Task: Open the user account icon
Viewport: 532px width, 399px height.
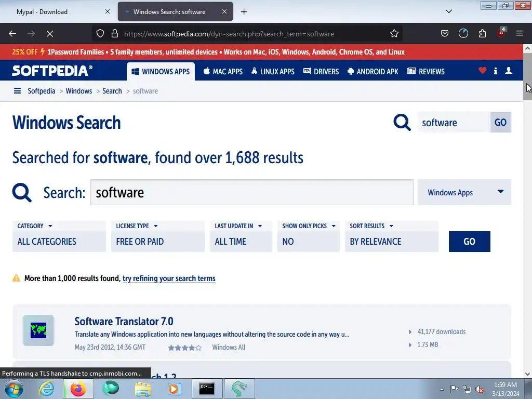Action: coord(509,71)
